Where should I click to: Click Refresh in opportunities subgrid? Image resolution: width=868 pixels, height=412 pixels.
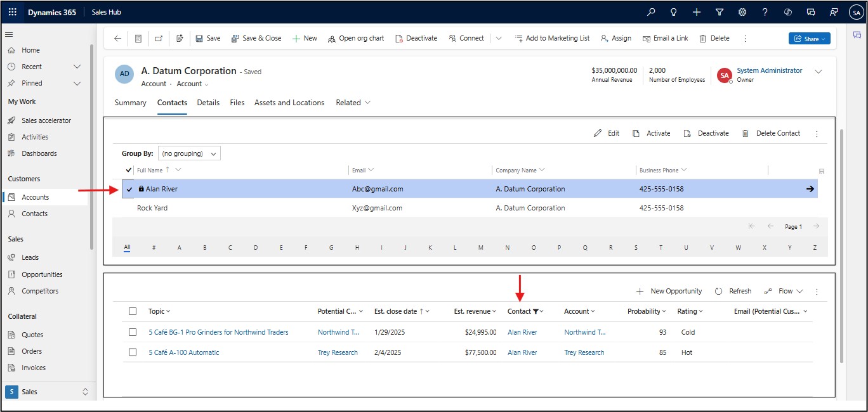click(733, 291)
